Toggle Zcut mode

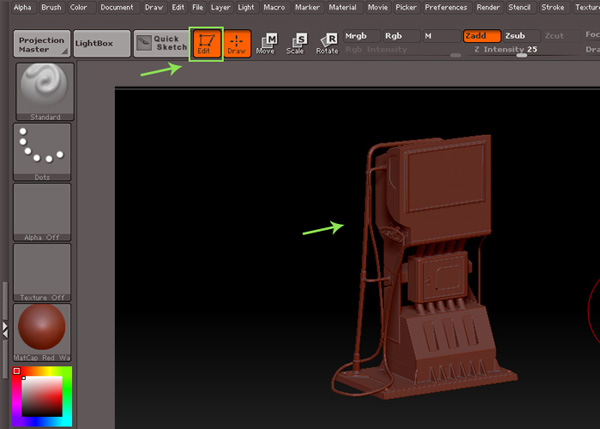click(x=561, y=36)
